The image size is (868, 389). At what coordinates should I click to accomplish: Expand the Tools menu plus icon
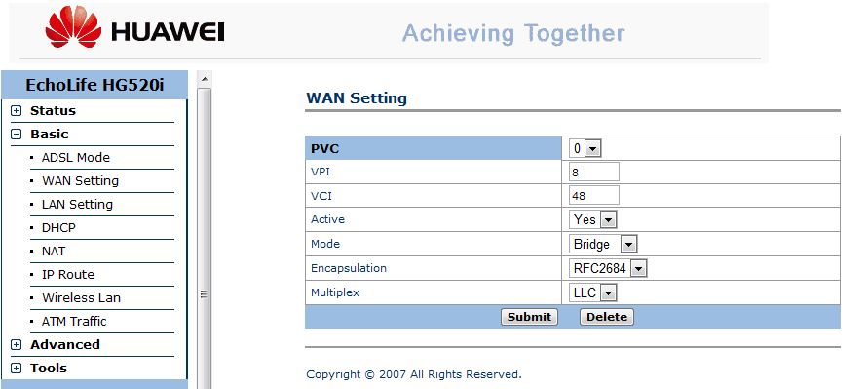16,368
